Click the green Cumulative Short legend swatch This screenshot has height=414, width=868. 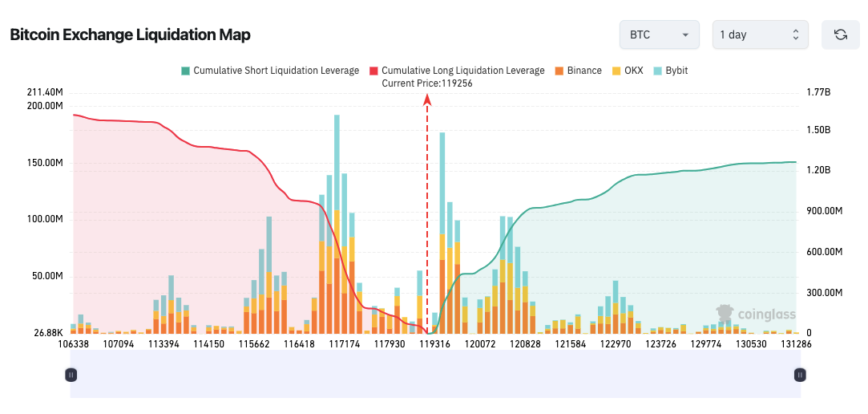coord(186,71)
